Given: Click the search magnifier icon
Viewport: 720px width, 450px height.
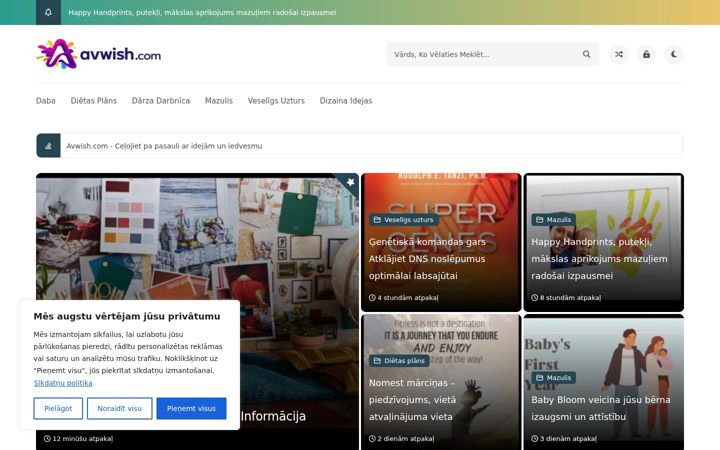Looking at the screenshot, I should click(x=586, y=54).
